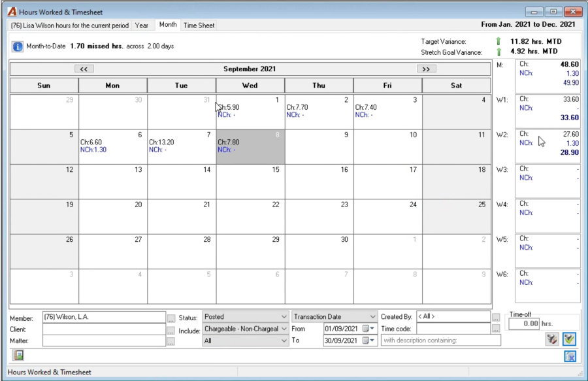Click the Time code input field
This screenshot has width=588, height=381.
pyautogui.click(x=453, y=329)
